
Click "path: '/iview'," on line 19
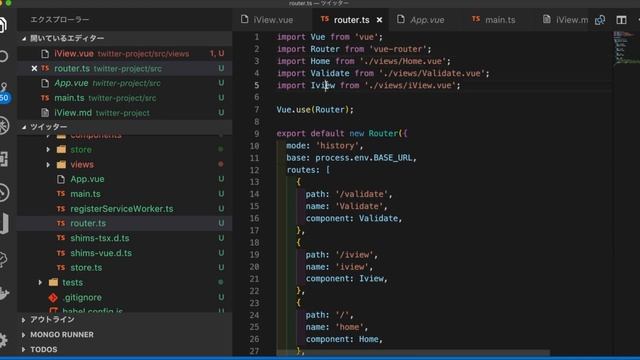(342, 255)
